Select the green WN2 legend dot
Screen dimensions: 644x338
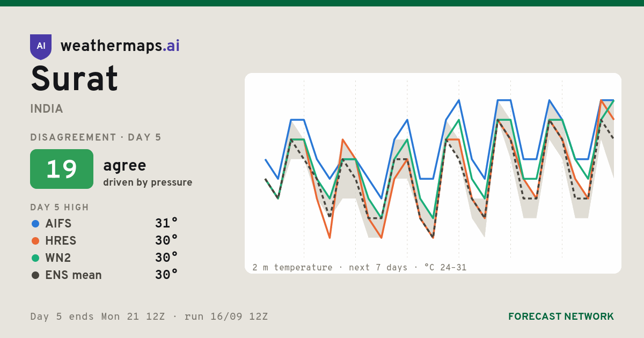click(x=35, y=258)
